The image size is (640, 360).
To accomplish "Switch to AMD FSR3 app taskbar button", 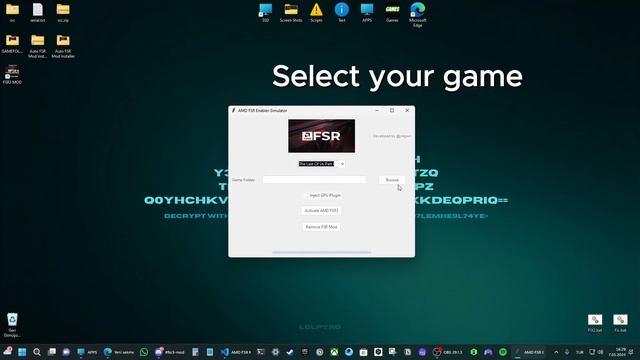I will (x=529, y=352).
